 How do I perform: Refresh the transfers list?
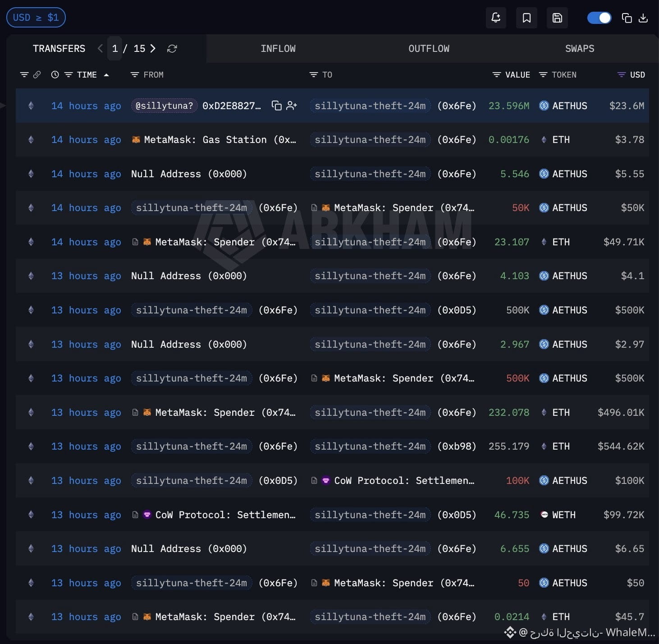click(x=172, y=49)
